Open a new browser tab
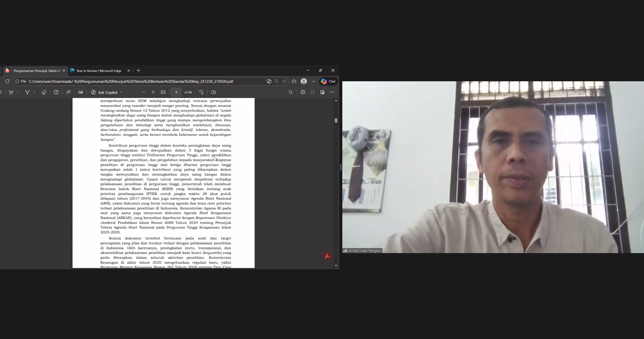644x339 pixels. (x=138, y=71)
